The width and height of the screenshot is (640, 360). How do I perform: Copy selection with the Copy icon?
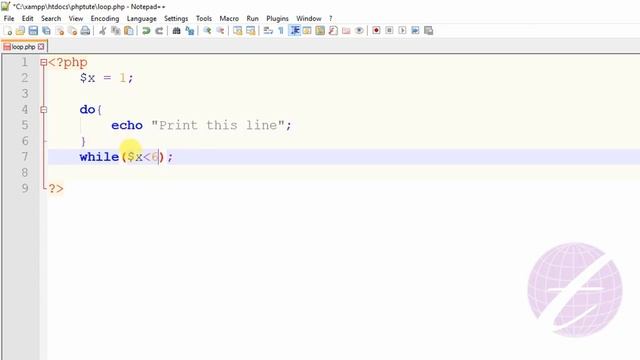[x=116, y=31]
